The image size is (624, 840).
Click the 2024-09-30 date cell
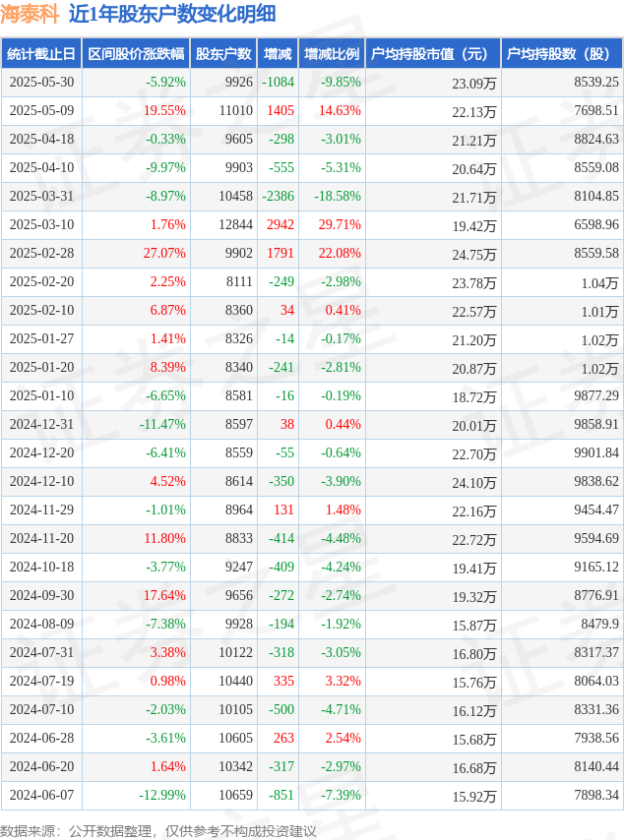point(41,595)
